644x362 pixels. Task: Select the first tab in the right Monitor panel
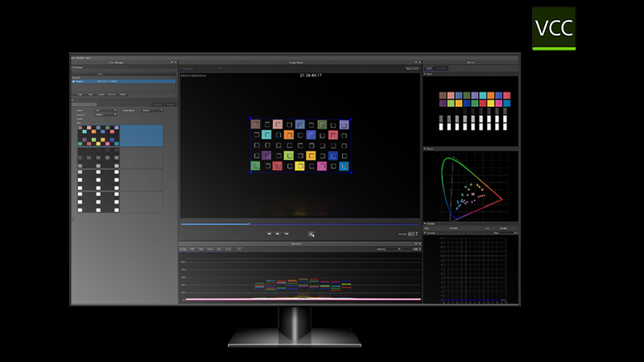tap(429, 69)
